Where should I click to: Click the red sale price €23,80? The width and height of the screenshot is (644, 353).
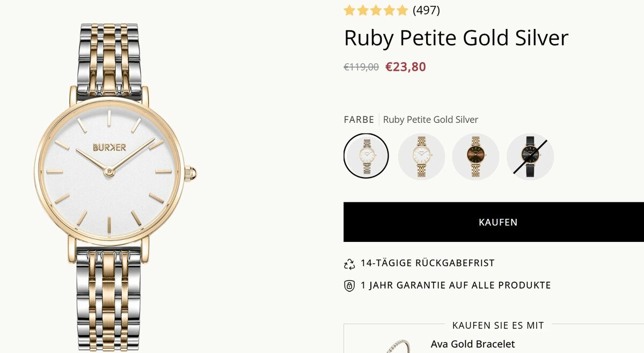(406, 67)
